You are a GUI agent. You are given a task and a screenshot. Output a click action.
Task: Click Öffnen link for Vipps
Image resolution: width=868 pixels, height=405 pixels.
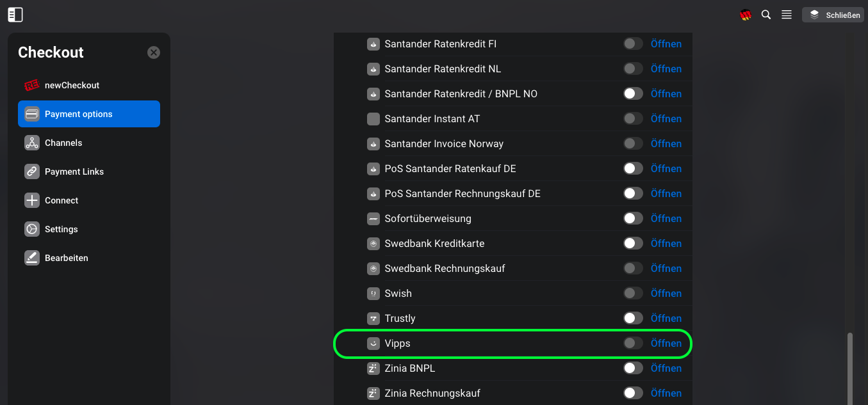[666, 344]
